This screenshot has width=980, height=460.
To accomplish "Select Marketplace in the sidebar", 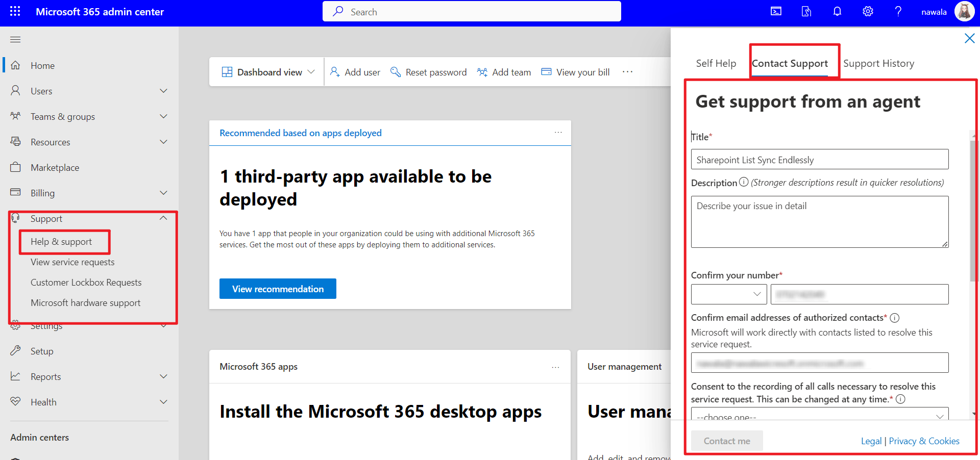I will tap(55, 167).
